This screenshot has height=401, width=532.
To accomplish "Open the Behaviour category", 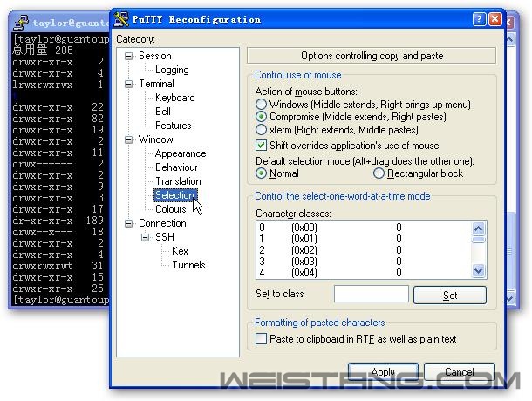I will point(176,167).
